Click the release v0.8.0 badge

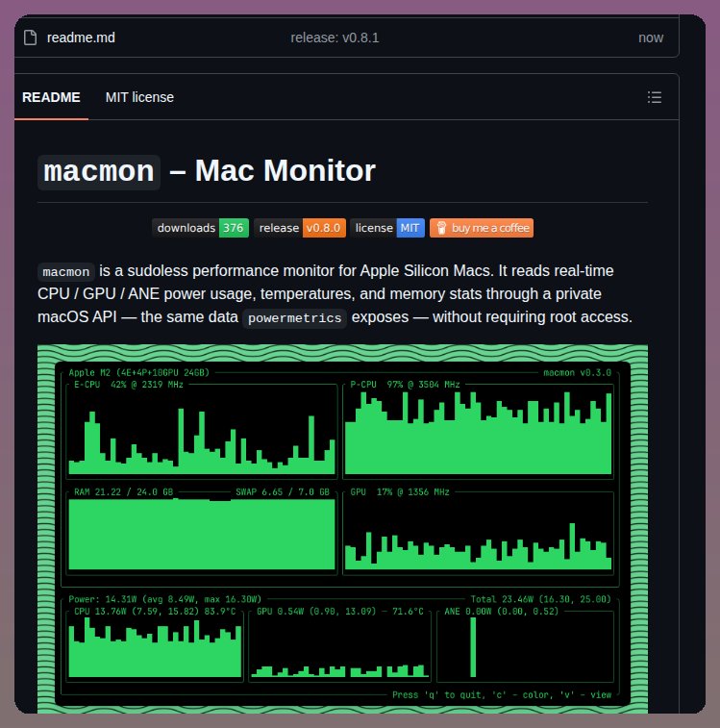click(300, 228)
